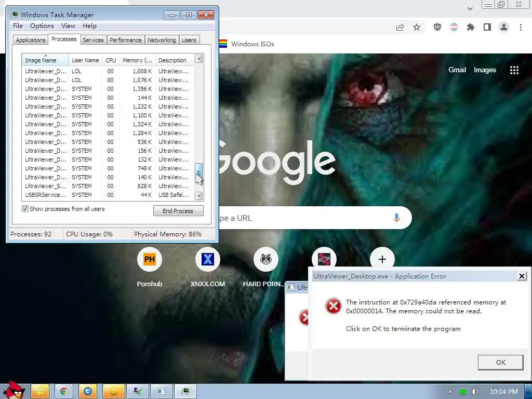Open the Help menu in Task Manager
Image resolution: width=532 pixels, height=399 pixels.
point(89,26)
